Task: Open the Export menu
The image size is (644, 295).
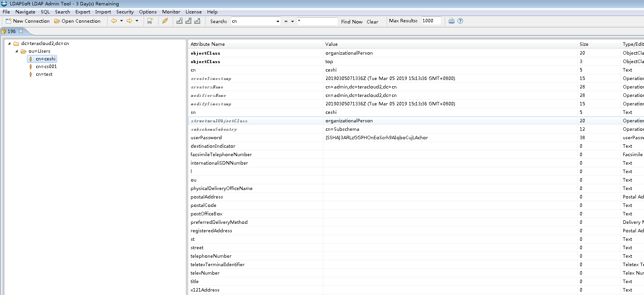Action: [83, 12]
